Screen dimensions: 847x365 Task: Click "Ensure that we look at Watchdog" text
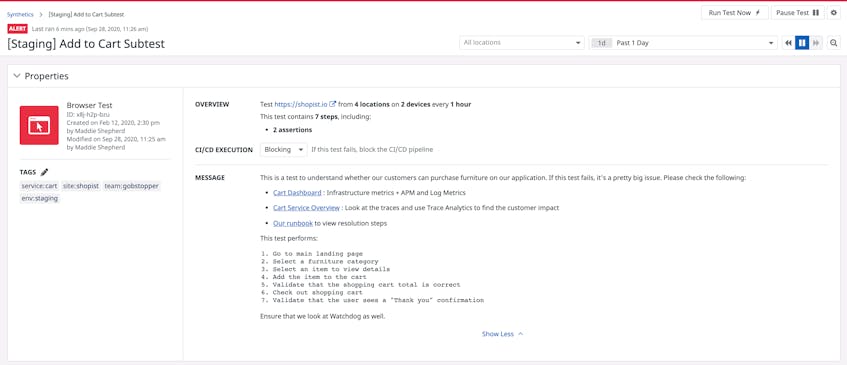pos(322,316)
